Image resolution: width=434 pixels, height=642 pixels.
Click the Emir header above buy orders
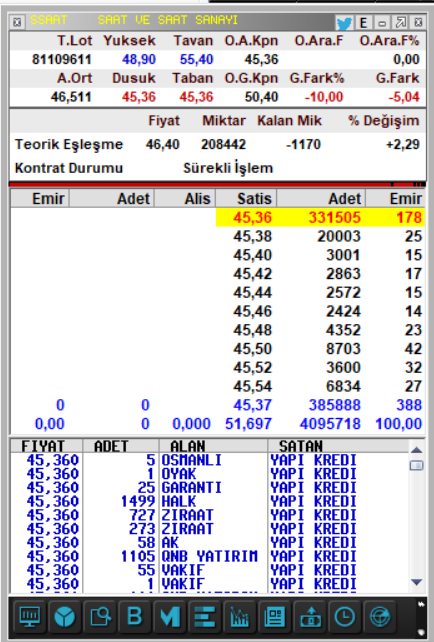[x=40, y=199]
